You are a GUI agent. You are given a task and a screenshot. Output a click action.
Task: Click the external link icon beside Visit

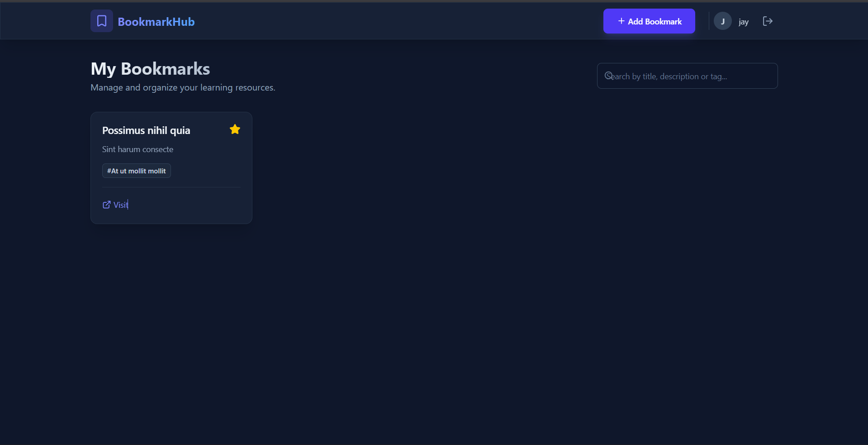(106, 205)
